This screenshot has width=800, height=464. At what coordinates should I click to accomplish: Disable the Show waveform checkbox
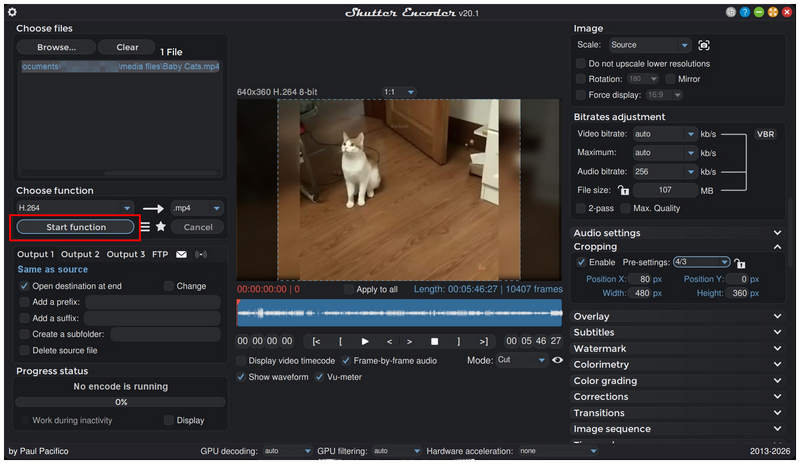[241, 377]
